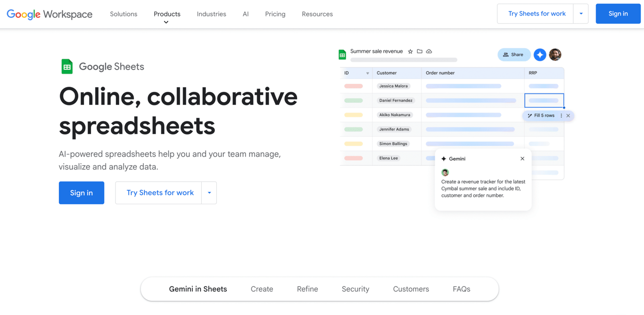Open the Fill 5 rows overflow menu
This screenshot has height=315, width=644.
(x=561, y=115)
